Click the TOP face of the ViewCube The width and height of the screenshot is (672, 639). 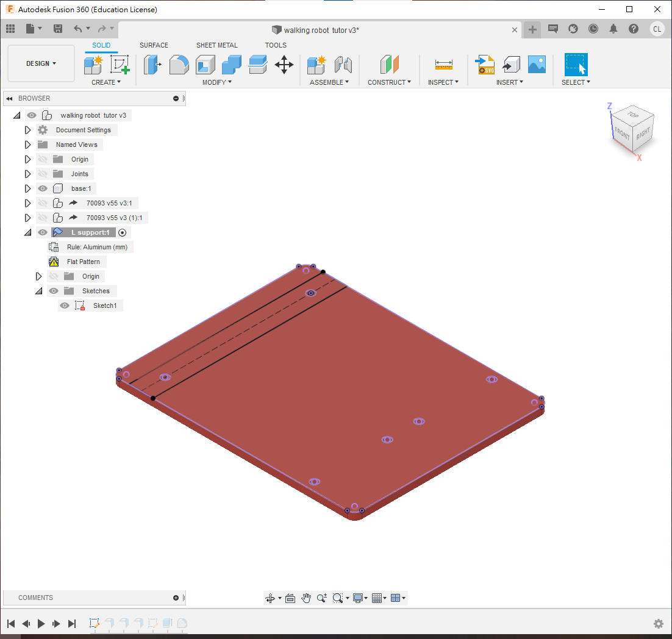[634, 115]
